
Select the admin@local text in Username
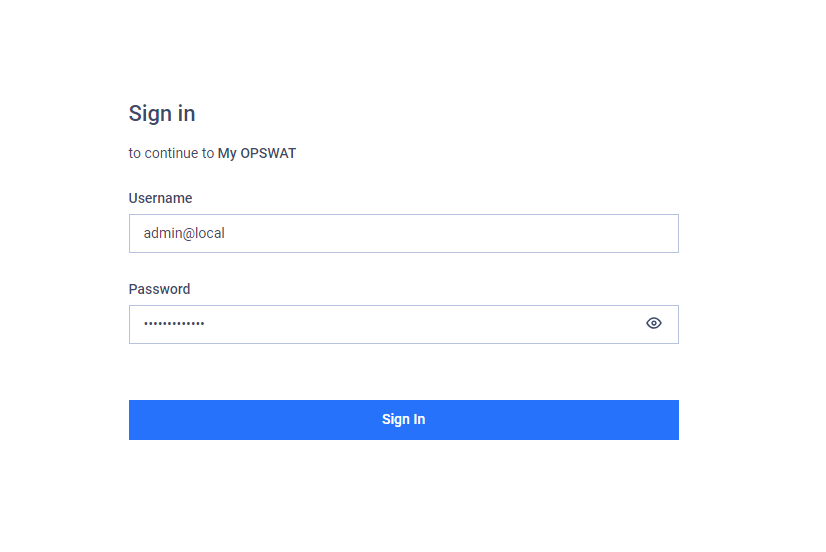tap(184, 233)
